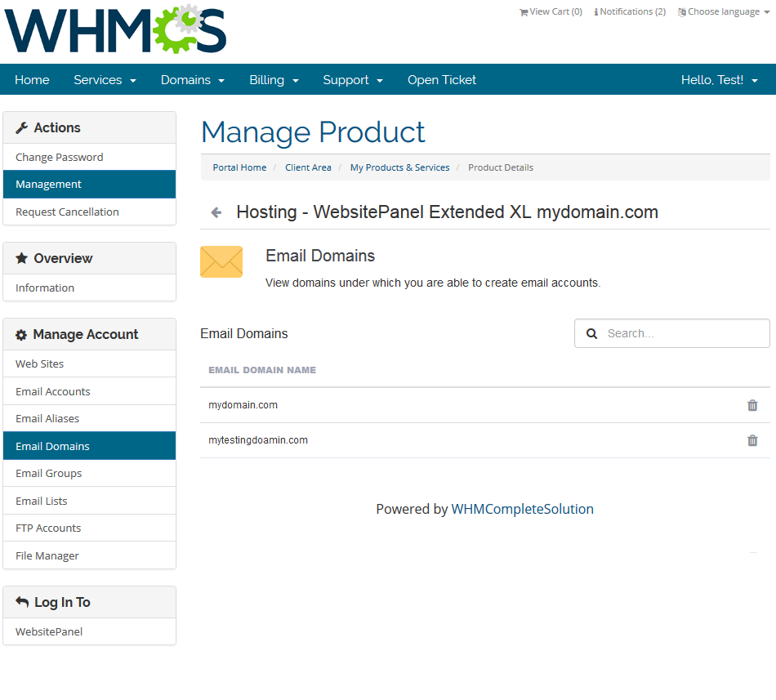Screen dimensions: 776x700
Task: Open the Hello, Test! user menu
Action: pyautogui.click(x=720, y=80)
